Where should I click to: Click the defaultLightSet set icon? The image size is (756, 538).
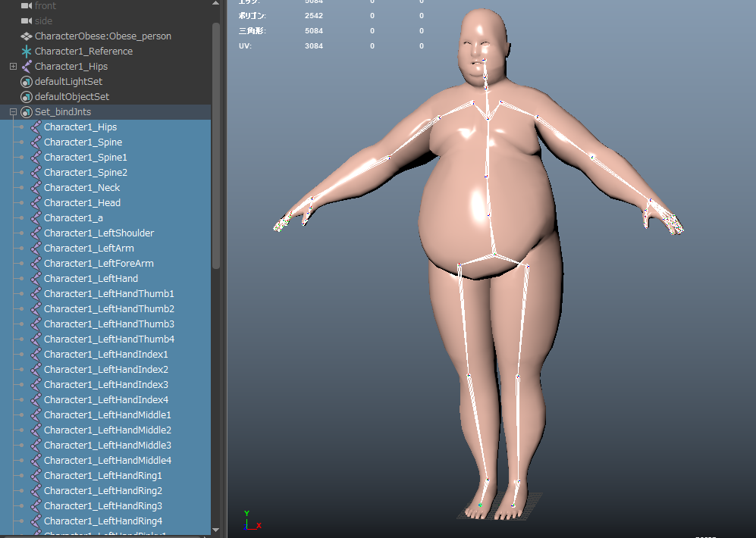[x=27, y=81]
